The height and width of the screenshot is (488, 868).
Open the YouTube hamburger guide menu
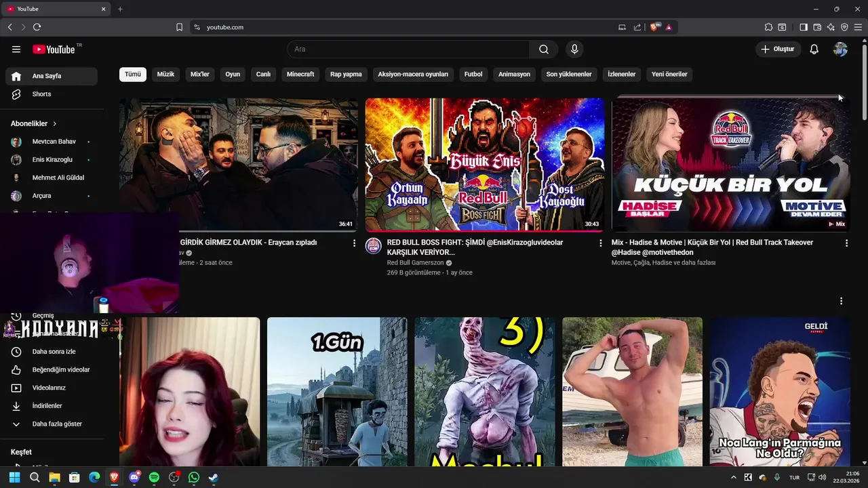(x=16, y=49)
